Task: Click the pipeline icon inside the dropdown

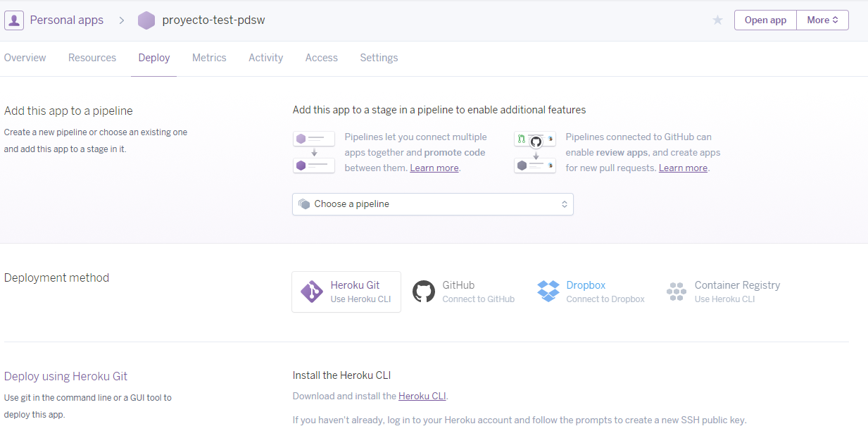Action: (304, 204)
